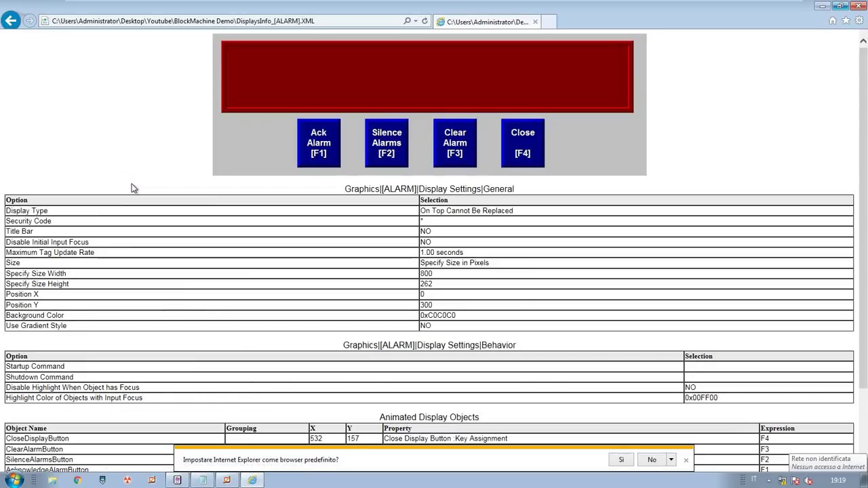Click 'Animated Display Objects' heading

point(429,418)
